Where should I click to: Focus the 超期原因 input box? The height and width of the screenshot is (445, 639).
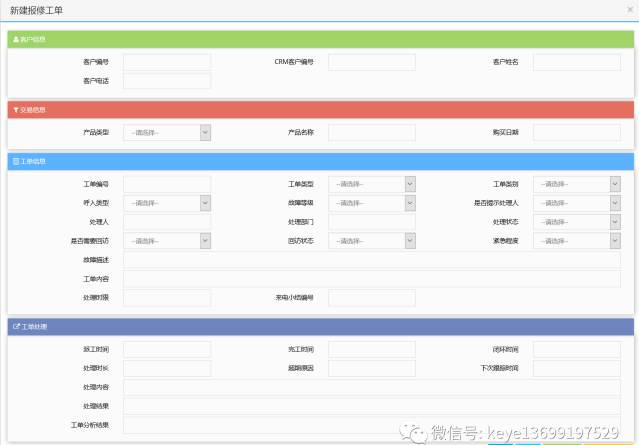371,368
